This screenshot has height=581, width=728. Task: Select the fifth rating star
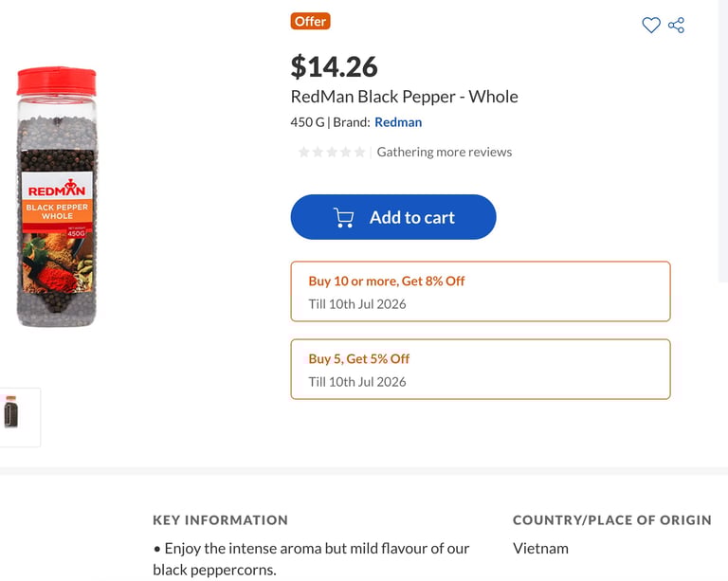coord(359,152)
